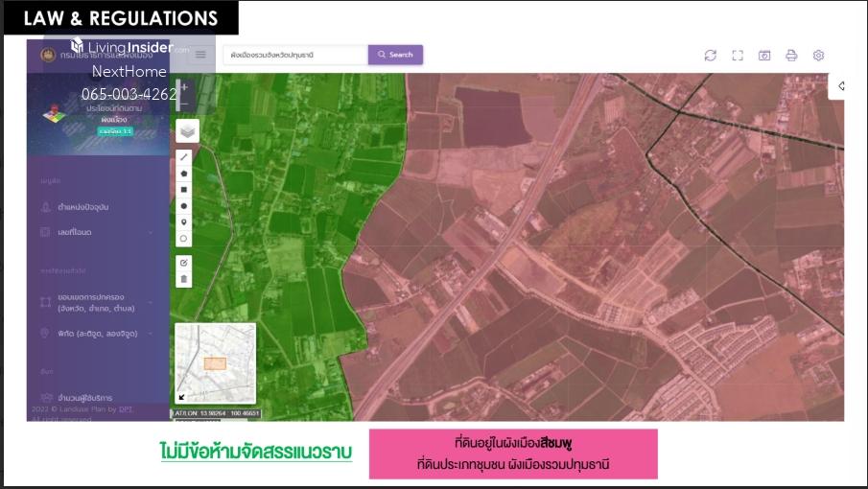Viewport: 868px width, 489px height.
Task: Enter fullscreen mode with the expand icon
Action: click(738, 56)
